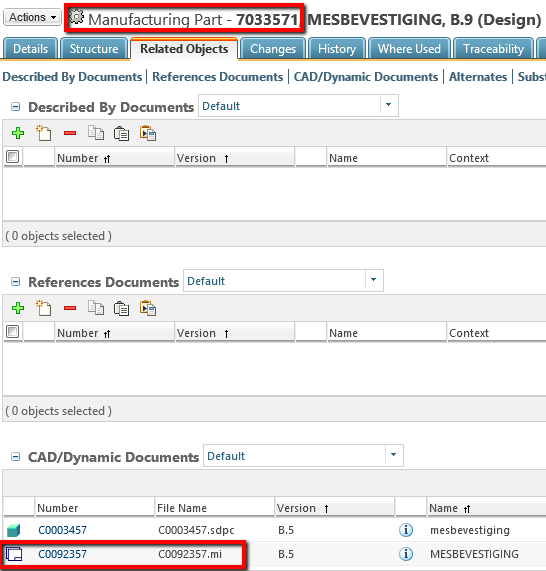
Task: Jump to References Documents link
Action: tap(217, 77)
